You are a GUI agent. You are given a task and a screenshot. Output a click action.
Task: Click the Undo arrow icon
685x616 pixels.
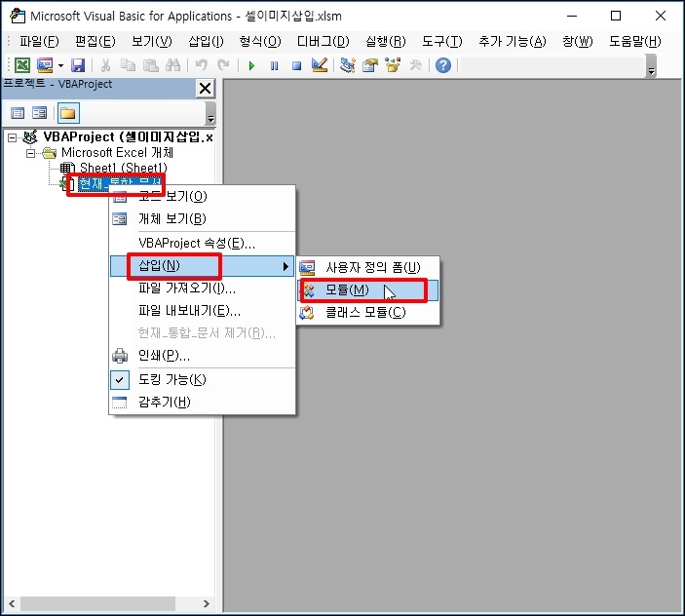point(201,65)
